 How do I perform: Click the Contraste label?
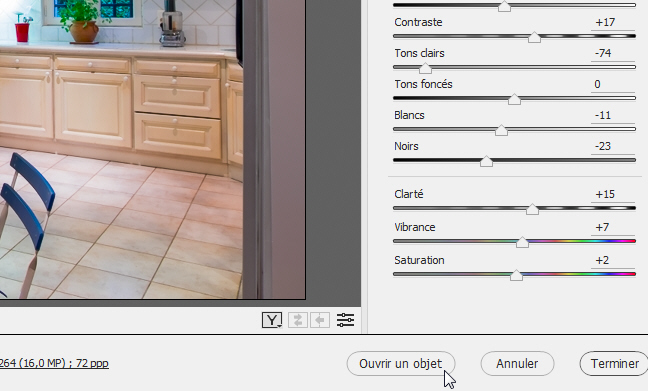click(418, 22)
